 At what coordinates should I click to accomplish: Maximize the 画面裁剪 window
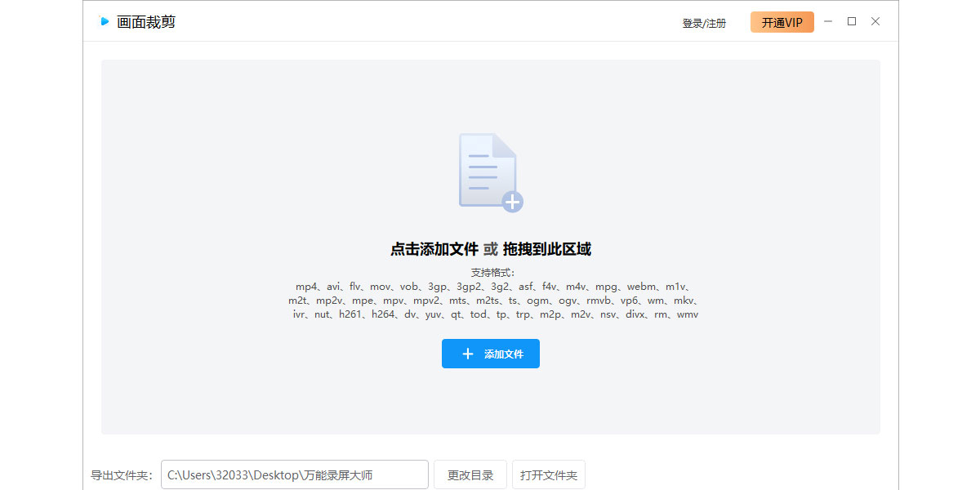click(x=852, y=21)
